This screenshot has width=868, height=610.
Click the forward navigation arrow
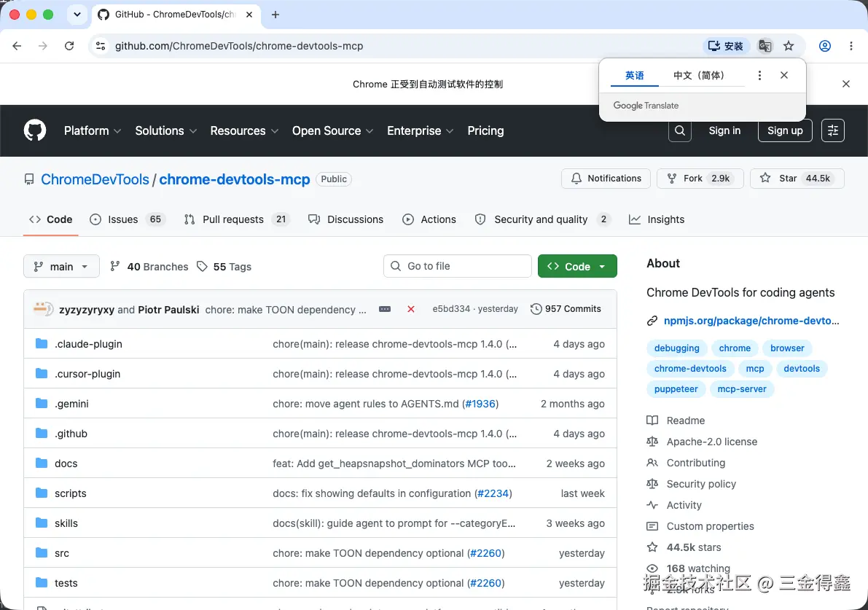pos(42,46)
